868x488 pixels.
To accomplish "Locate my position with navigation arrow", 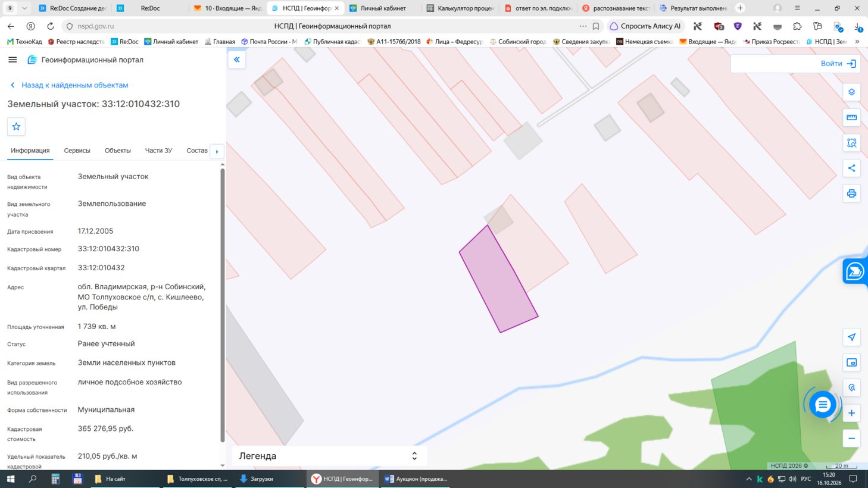I will (x=851, y=337).
